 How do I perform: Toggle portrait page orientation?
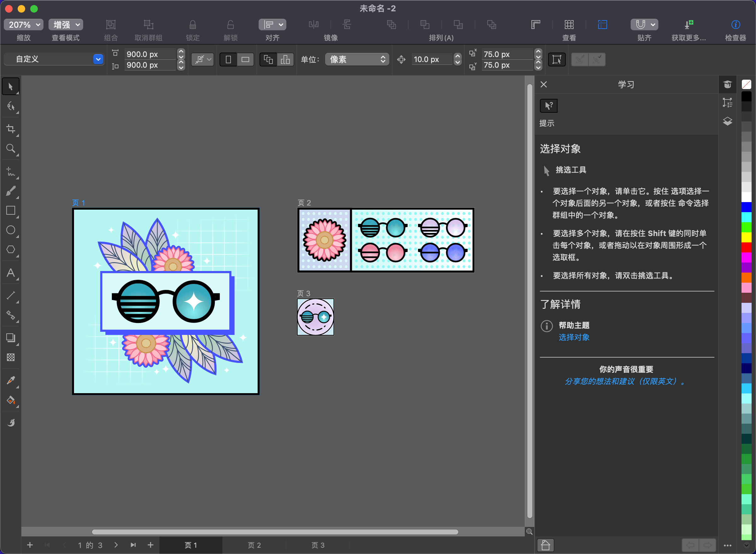(228, 60)
